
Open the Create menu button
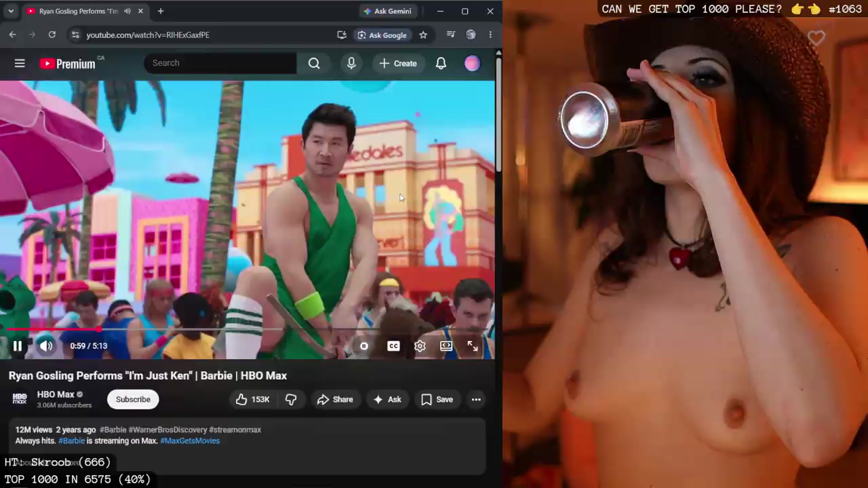pos(398,63)
